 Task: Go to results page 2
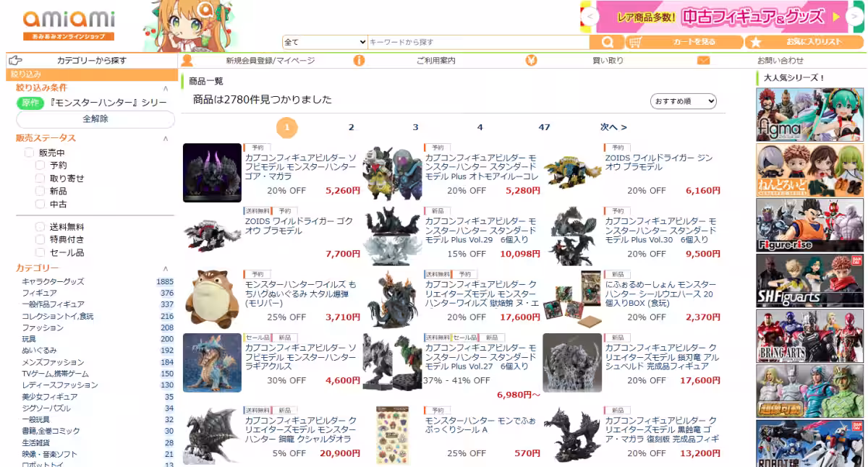tap(352, 127)
